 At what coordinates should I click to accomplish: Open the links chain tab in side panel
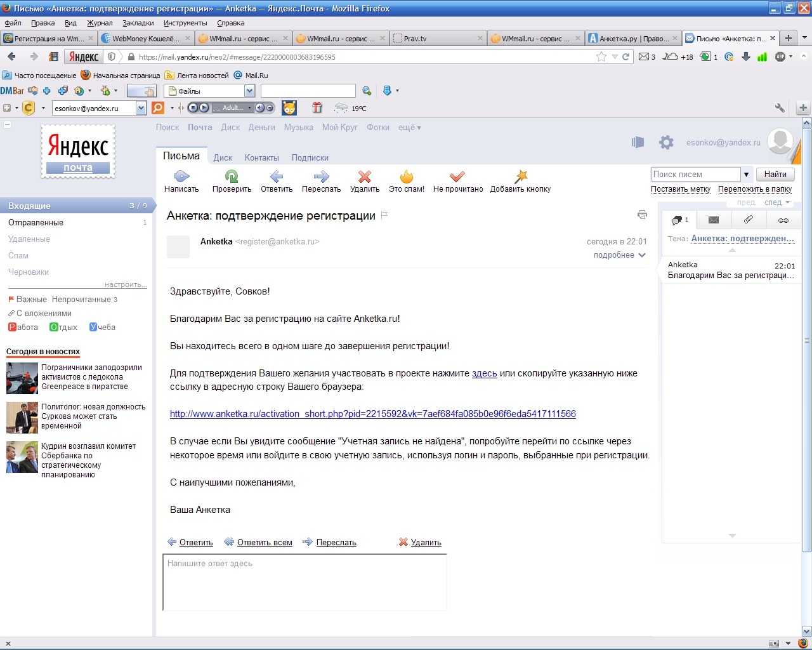783,220
